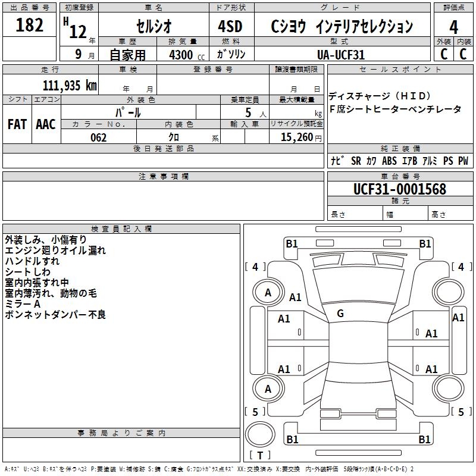This screenshot has width=476, height=476.
Task: Click the model code UA-UCF31
Action: click(x=341, y=55)
